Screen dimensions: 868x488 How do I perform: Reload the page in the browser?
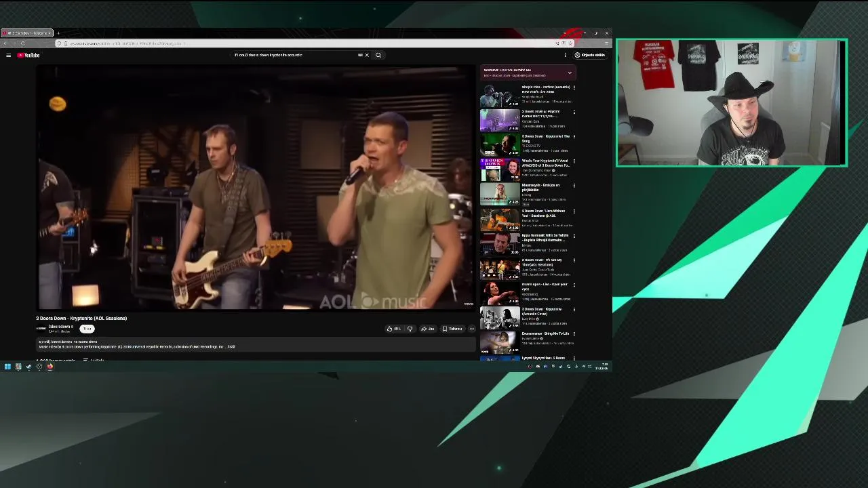point(22,43)
